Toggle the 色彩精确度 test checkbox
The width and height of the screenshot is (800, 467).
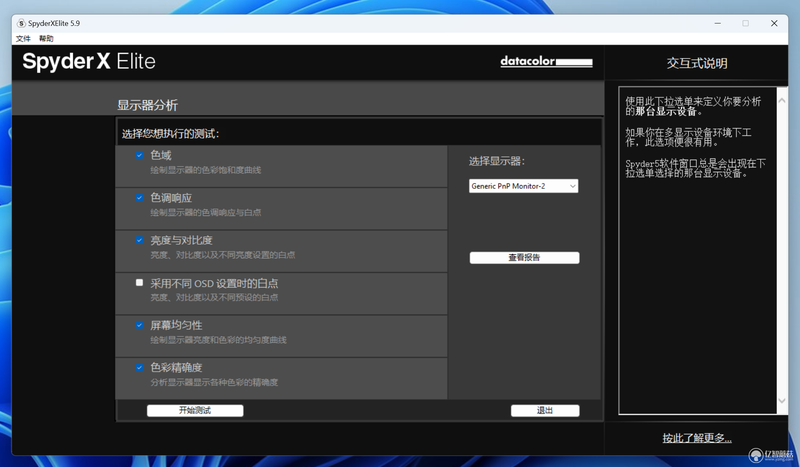pyautogui.click(x=139, y=367)
